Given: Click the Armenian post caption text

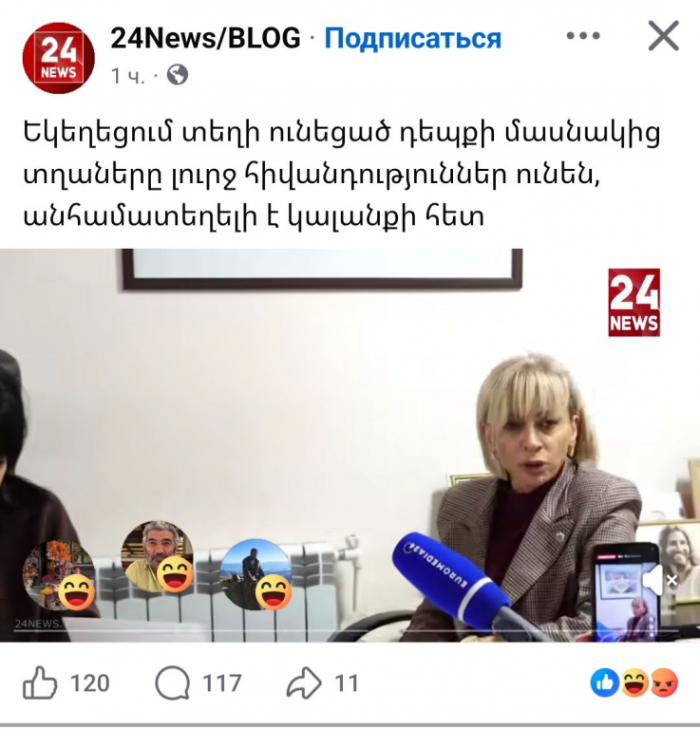Looking at the screenshot, I should tap(341, 175).
